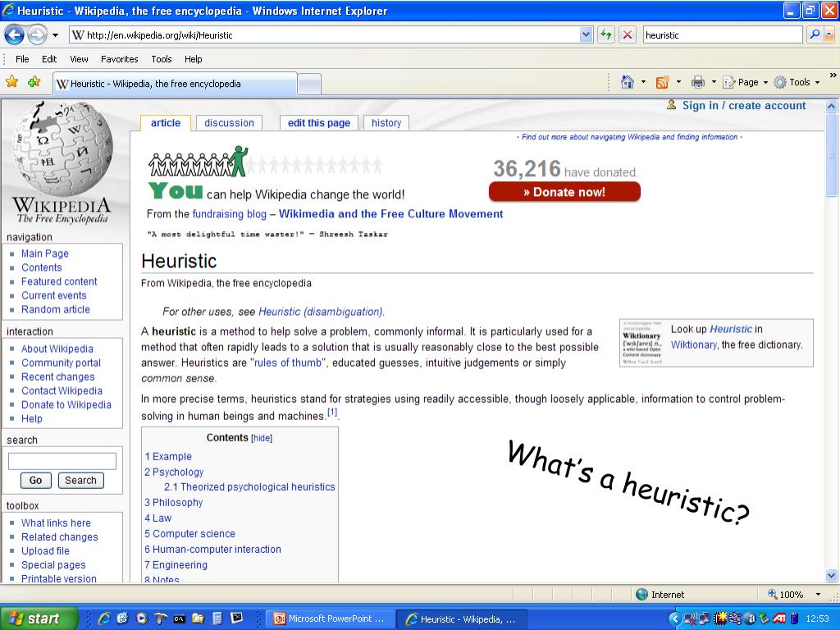Click the Go button

click(x=36, y=481)
